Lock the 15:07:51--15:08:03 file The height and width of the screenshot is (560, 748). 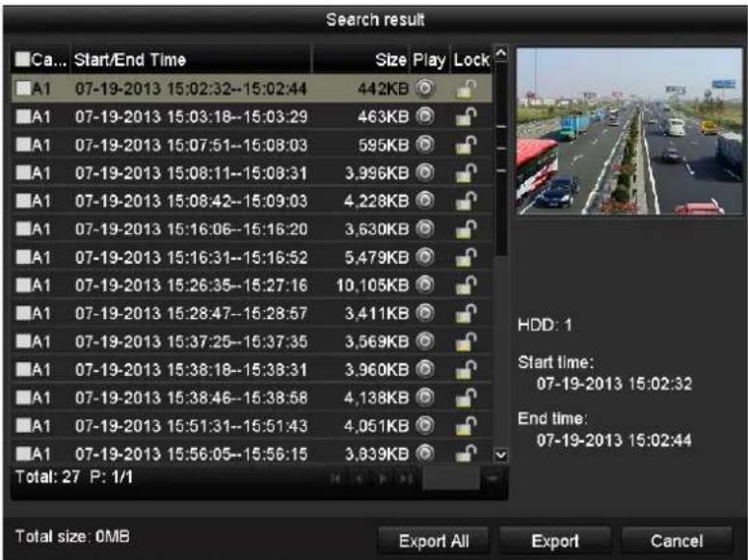[467, 145]
